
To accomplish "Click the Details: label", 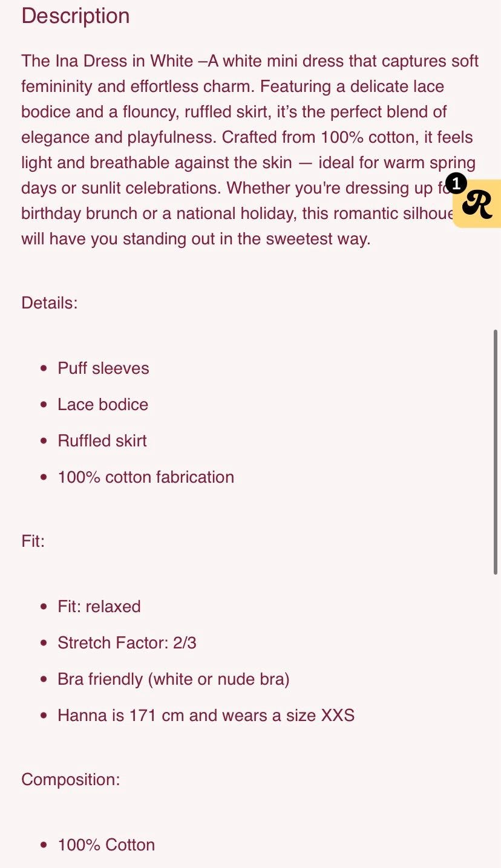I will click(x=50, y=302).
